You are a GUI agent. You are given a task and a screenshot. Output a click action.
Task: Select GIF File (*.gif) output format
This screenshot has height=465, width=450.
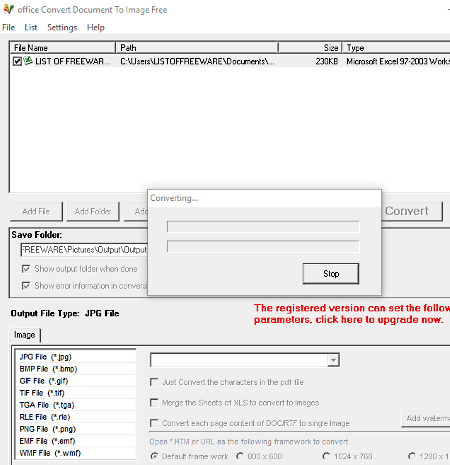[76, 381]
